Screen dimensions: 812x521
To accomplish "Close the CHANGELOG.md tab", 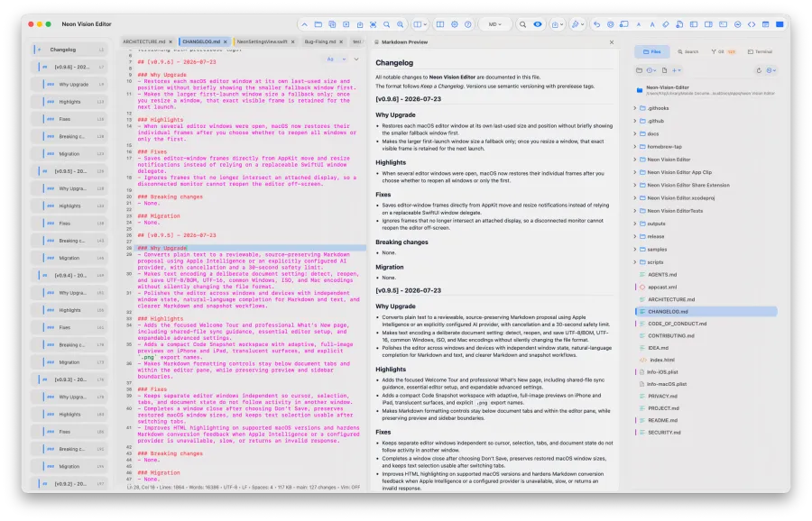I will click(x=226, y=41).
